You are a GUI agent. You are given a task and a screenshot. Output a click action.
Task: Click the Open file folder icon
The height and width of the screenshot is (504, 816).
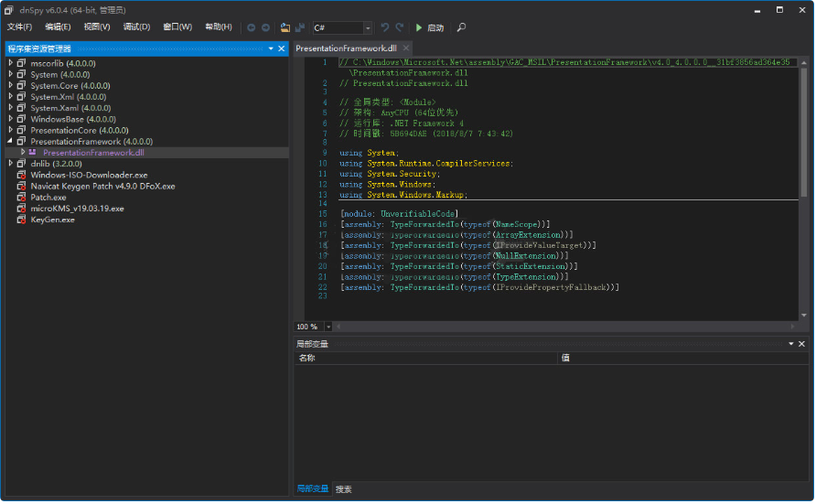[x=285, y=27]
